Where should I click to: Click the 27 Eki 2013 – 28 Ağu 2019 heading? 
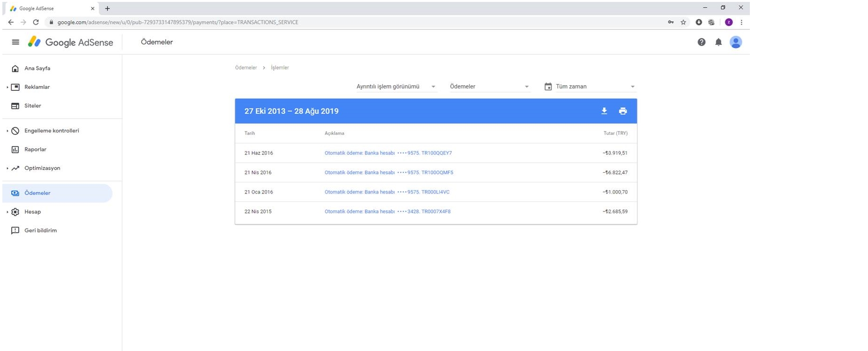292,111
